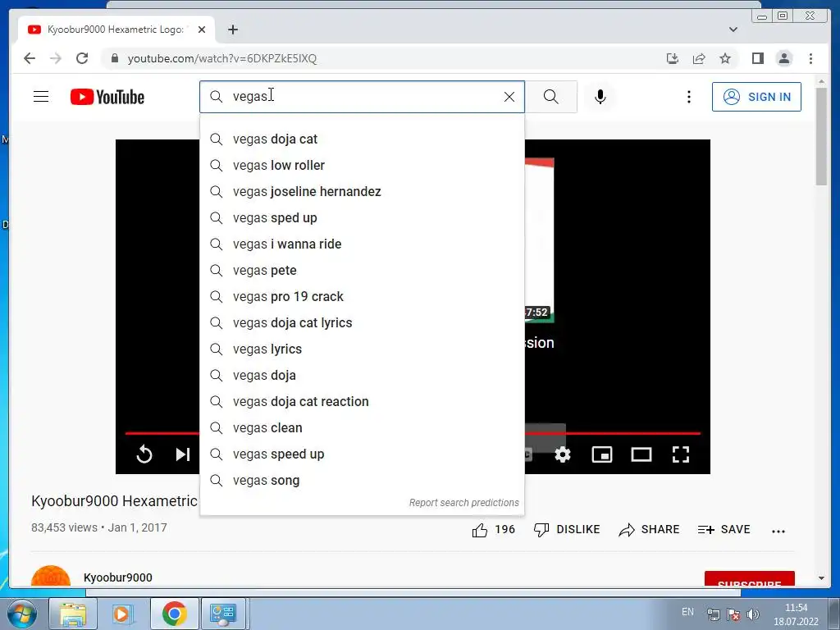Click the SIGN IN button
Viewport: 840px width, 630px height.
(x=756, y=97)
